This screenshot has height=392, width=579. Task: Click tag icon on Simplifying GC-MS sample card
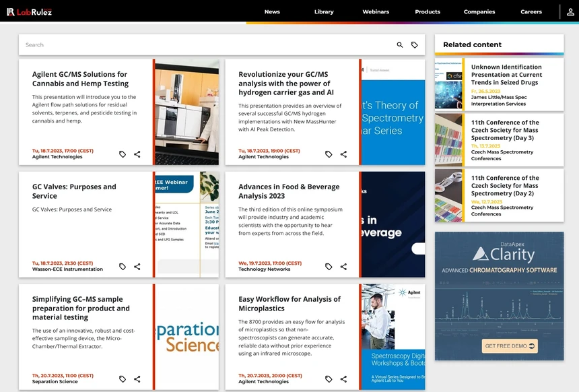point(123,379)
